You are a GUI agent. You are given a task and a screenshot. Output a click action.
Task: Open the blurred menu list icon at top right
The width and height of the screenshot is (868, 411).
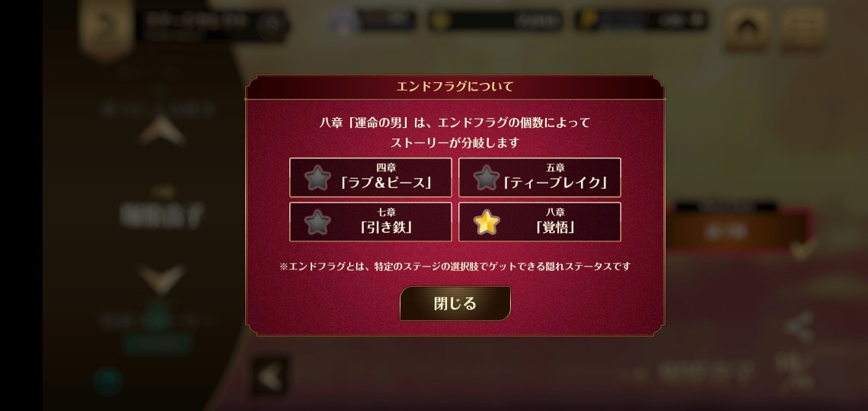click(x=803, y=27)
